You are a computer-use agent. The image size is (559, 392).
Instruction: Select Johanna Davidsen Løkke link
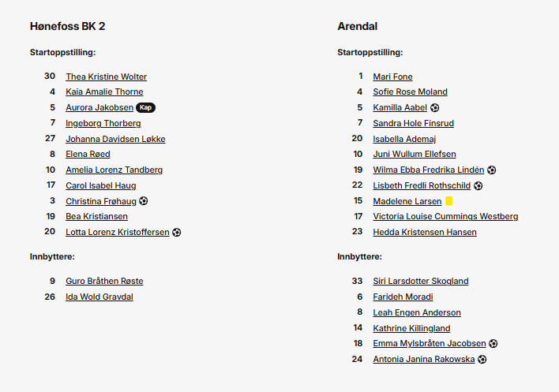tap(115, 139)
